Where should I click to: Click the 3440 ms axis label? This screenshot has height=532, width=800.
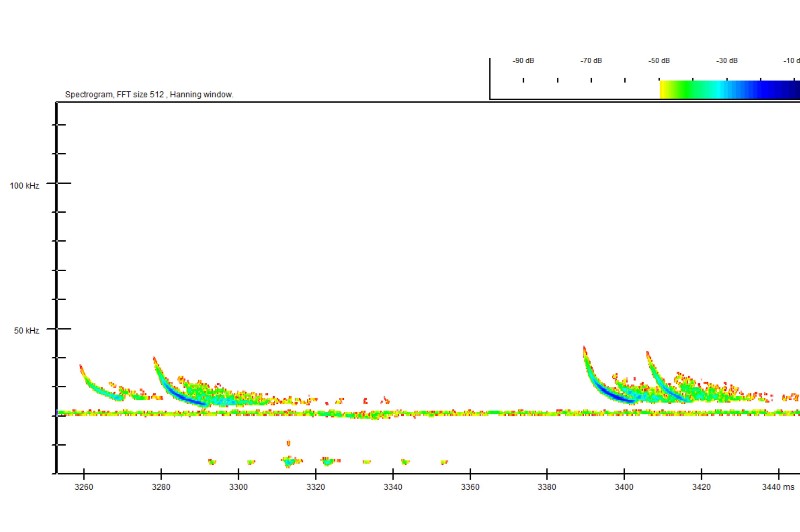point(778,487)
